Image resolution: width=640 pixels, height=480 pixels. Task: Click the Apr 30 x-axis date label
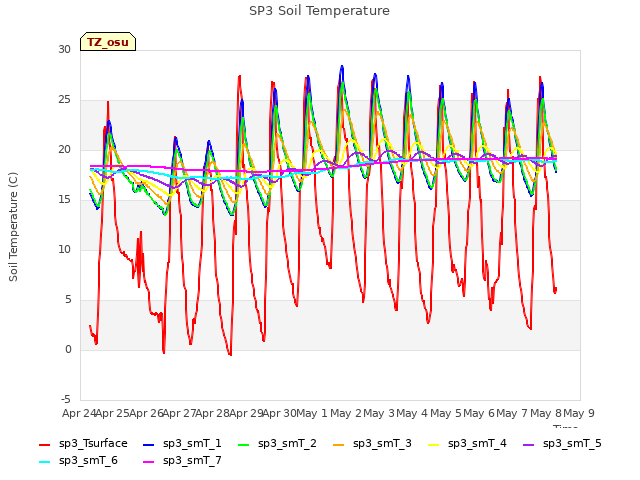point(279,413)
